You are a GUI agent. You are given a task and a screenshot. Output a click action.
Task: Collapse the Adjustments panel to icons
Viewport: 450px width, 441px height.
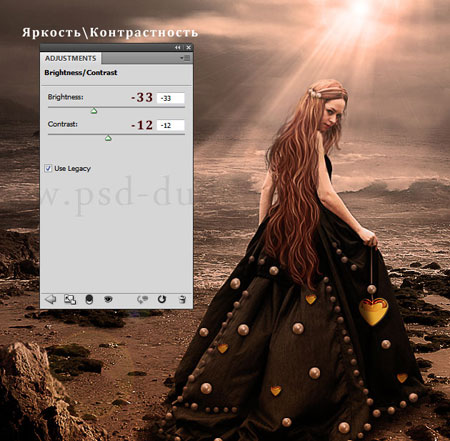[178, 48]
